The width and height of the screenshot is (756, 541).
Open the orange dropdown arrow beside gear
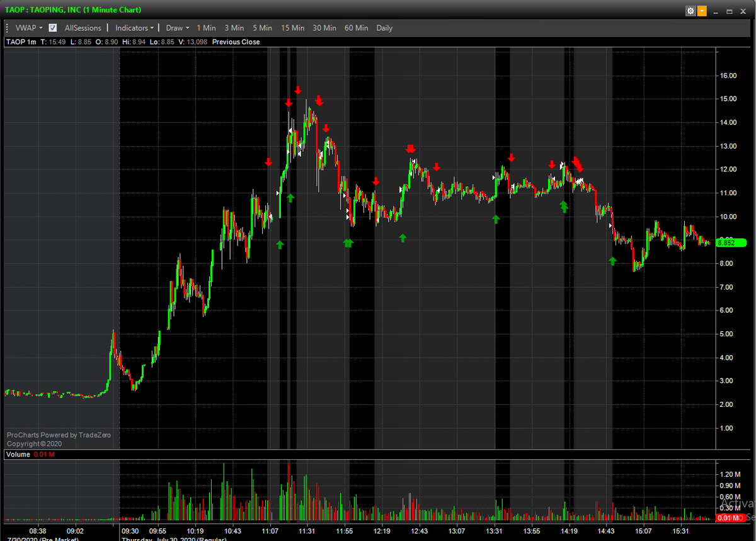[702, 11]
